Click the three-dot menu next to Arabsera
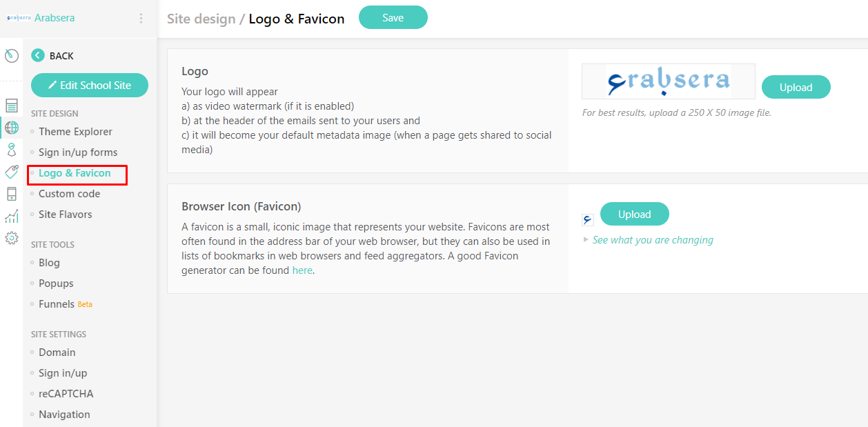868x427 pixels. (141, 19)
